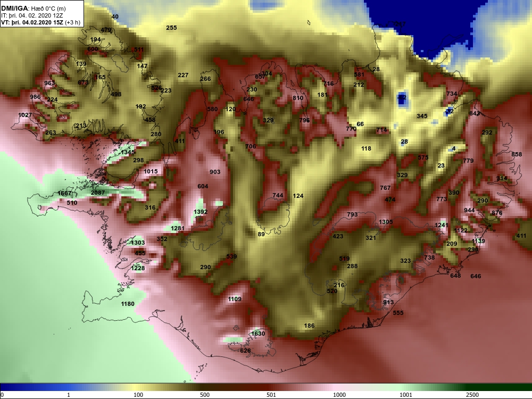Click the 1015 map value
532x399 pixels.
pos(151,171)
